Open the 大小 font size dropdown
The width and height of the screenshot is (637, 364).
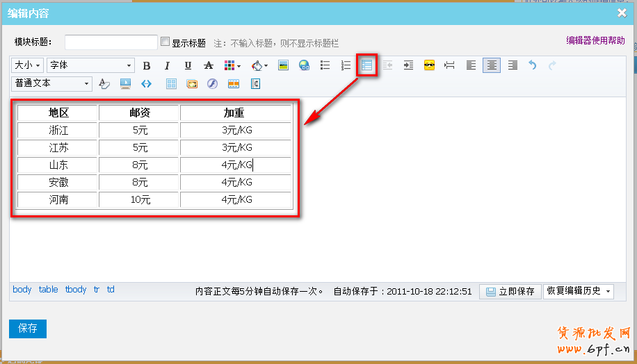[28, 65]
